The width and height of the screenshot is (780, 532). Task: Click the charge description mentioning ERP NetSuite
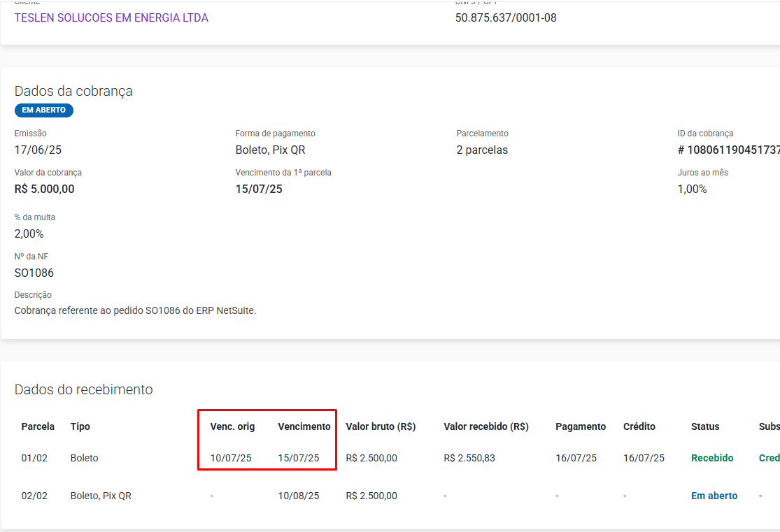(135, 310)
